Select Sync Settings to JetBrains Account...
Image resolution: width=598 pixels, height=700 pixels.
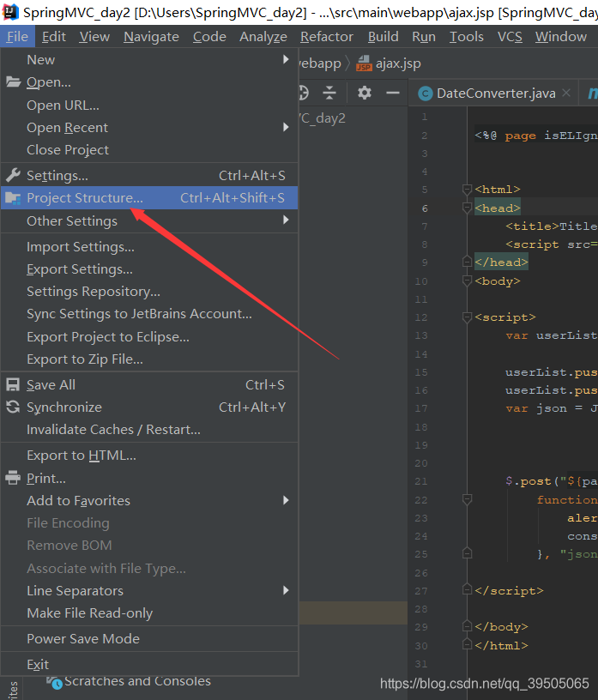pos(149,314)
